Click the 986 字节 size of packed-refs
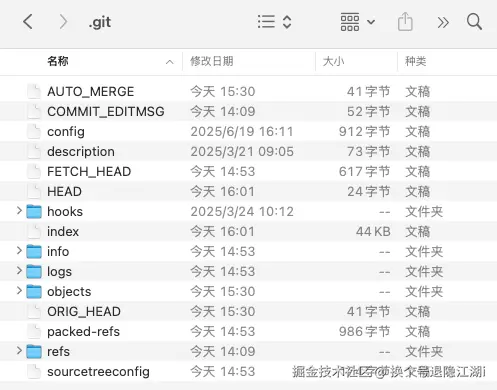The height and width of the screenshot is (390, 497). point(365,332)
